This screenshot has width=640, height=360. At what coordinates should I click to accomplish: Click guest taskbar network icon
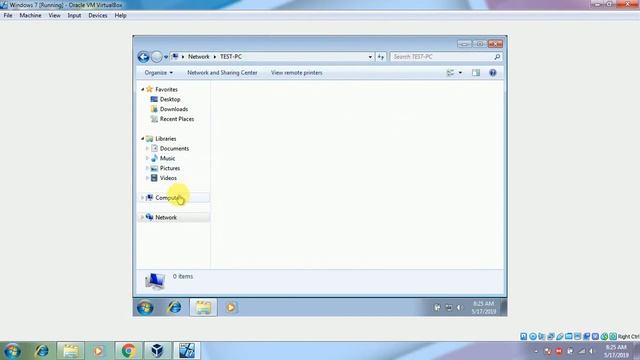click(449, 307)
